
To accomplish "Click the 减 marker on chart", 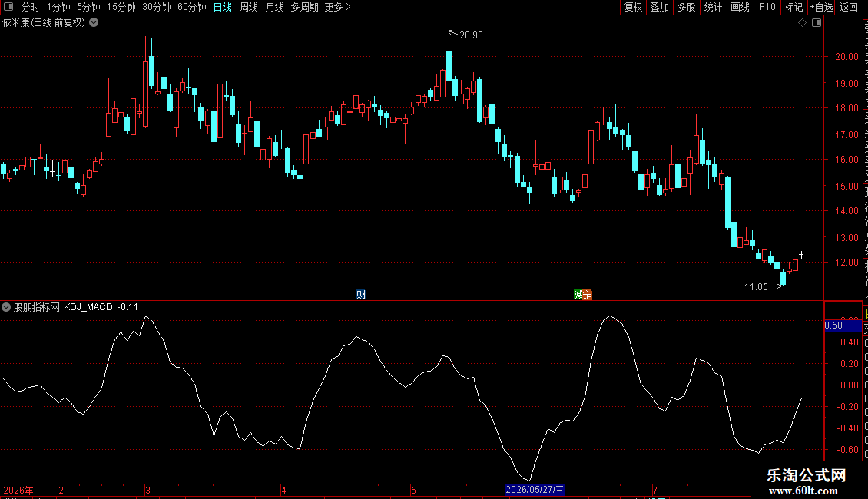I will point(578,294).
